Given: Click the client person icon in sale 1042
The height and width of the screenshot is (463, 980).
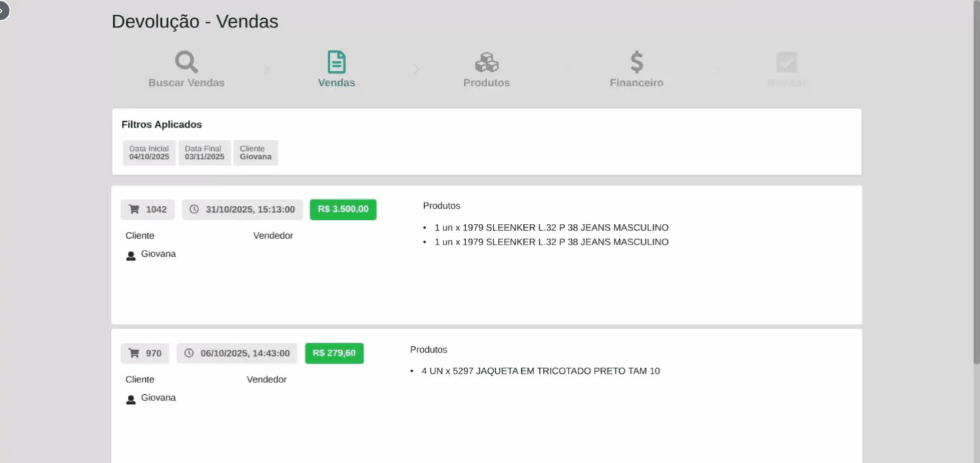Looking at the screenshot, I should 131,255.
